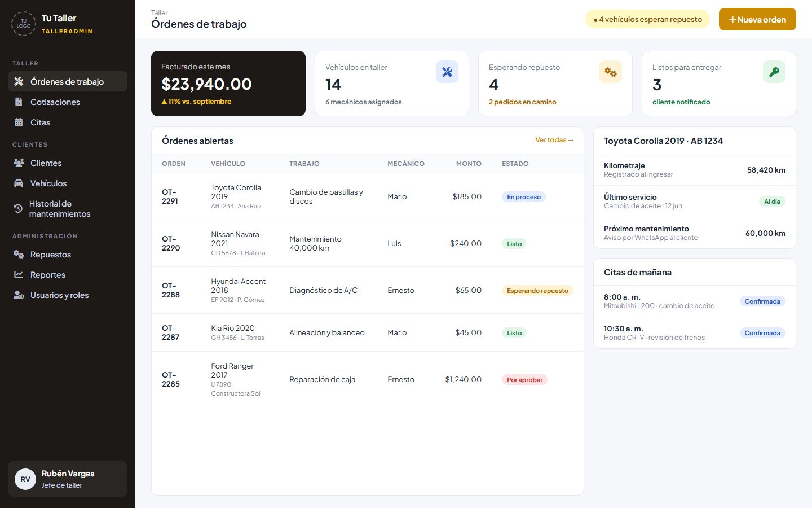
Task: Click the 2 pedidos en camino text
Action: point(523,102)
